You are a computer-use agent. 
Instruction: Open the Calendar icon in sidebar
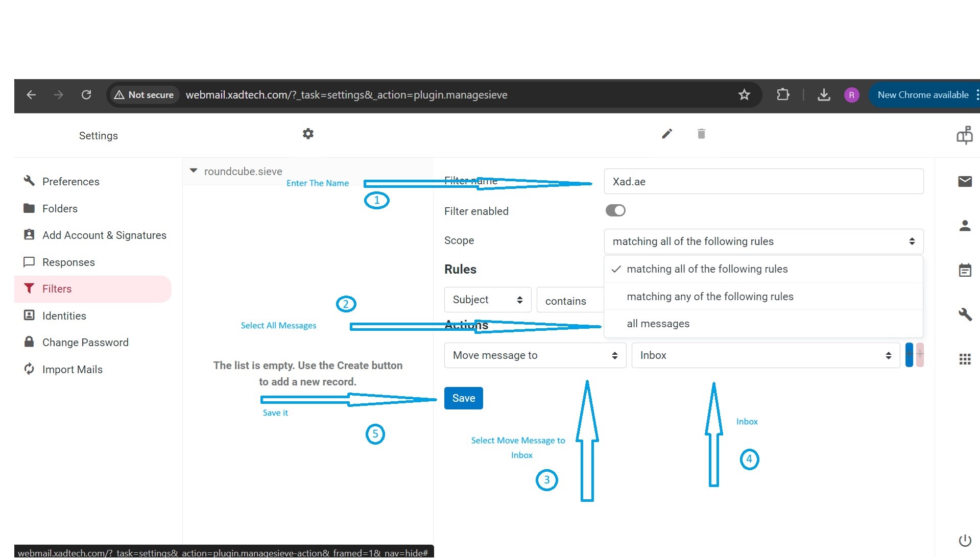(x=964, y=270)
